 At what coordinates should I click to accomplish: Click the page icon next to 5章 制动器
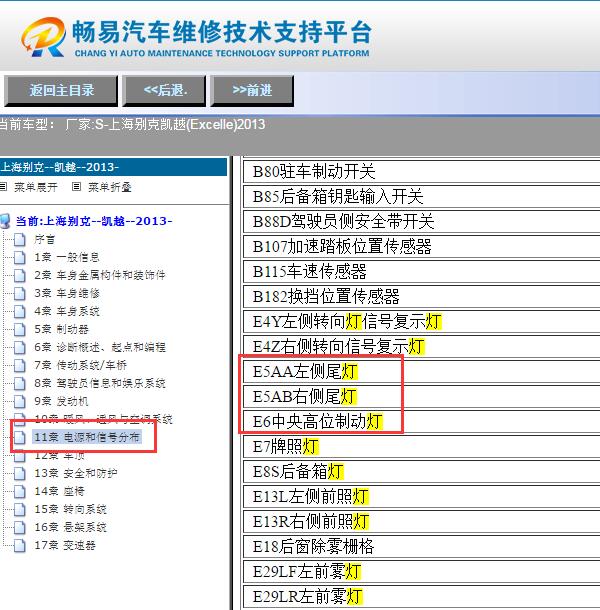click(19, 330)
